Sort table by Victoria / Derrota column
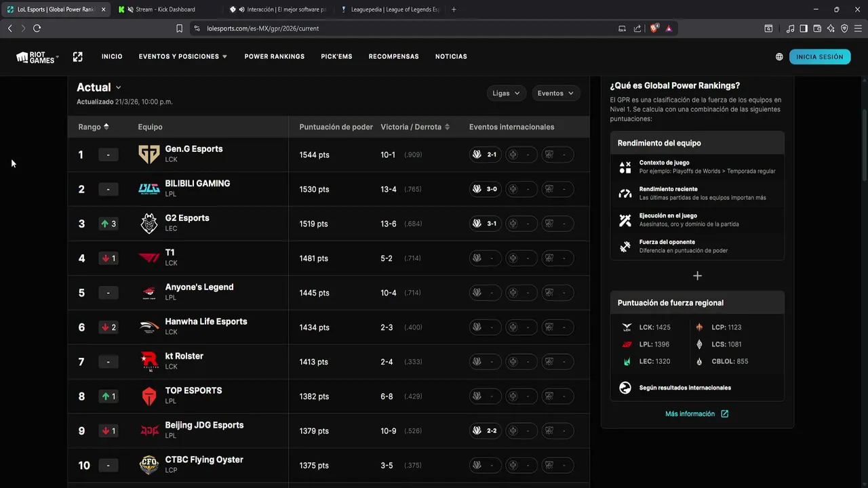This screenshot has width=868, height=488. tap(415, 127)
